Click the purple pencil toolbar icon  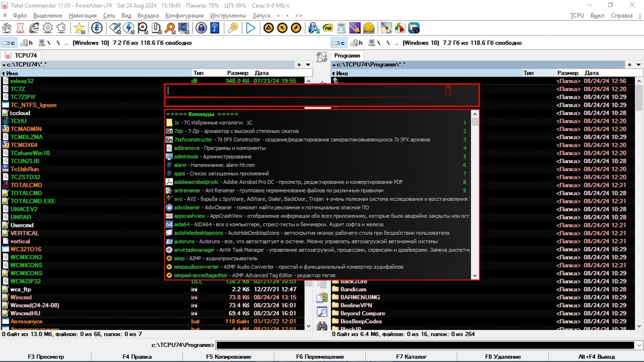click(355, 28)
